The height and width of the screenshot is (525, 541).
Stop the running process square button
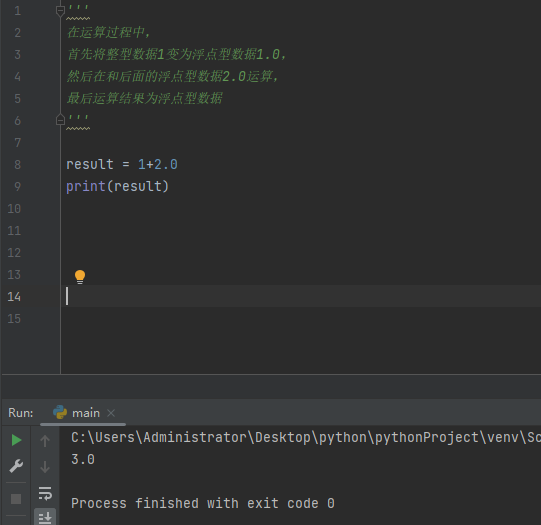pyautogui.click(x=16, y=499)
